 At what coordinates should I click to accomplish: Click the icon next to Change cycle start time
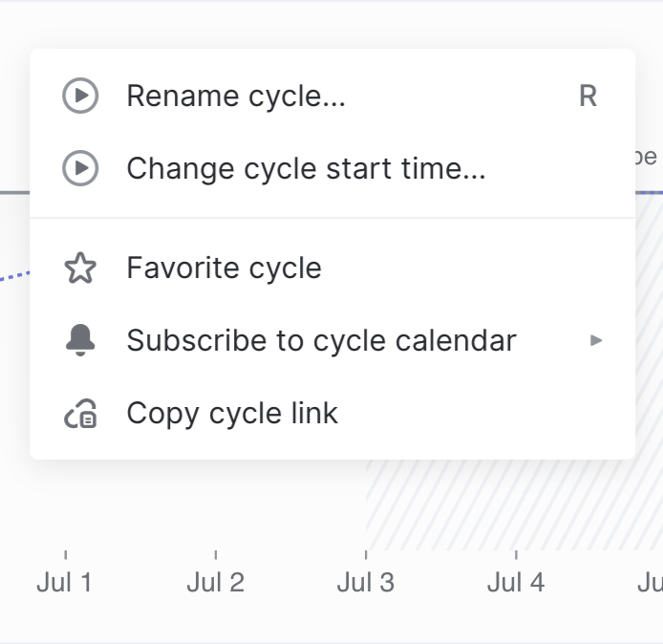(80, 169)
